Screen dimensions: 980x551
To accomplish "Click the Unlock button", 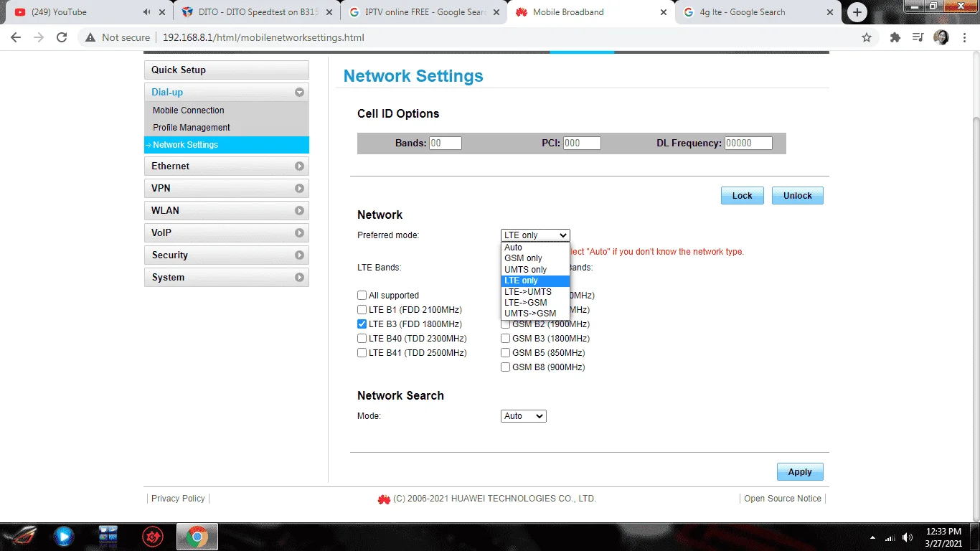I will [798, 196].
